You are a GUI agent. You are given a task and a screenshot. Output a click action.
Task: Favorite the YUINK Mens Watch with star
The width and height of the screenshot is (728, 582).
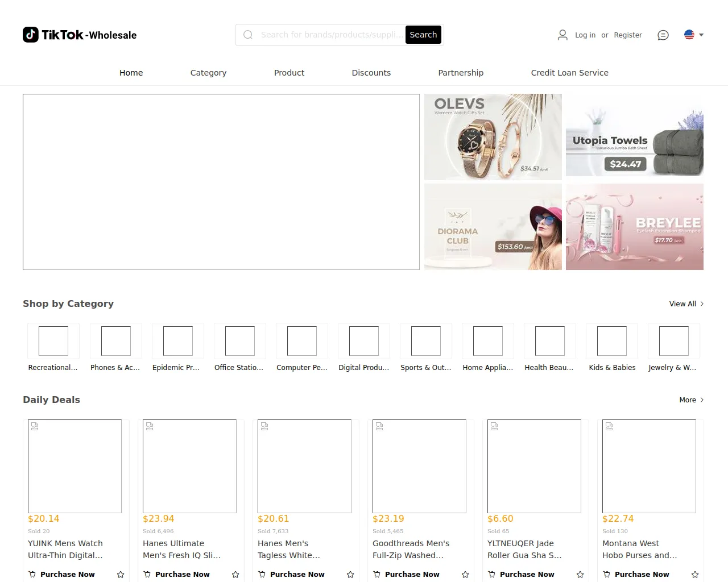(x=121, y=575)
